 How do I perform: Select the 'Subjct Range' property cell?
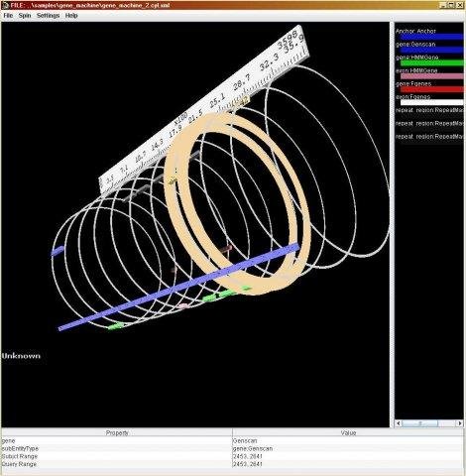tap(117, 456)
